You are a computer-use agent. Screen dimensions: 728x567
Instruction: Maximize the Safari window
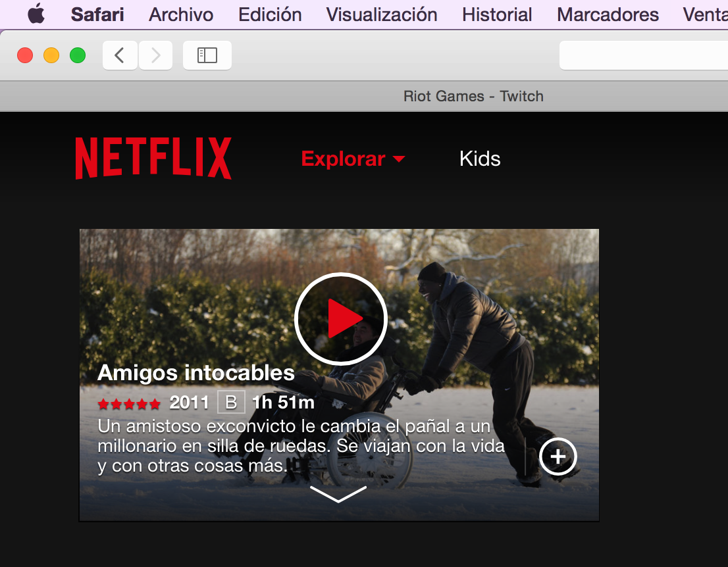pyautogui.click(x=78, y=55)
